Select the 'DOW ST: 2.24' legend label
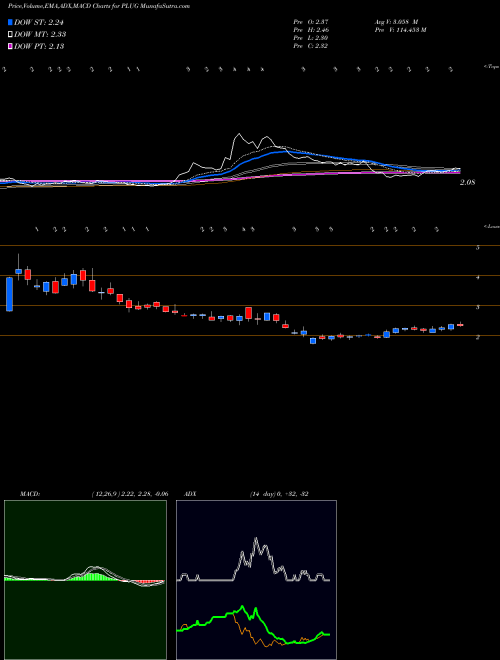The image size is (500, 660). click(39, 23)
